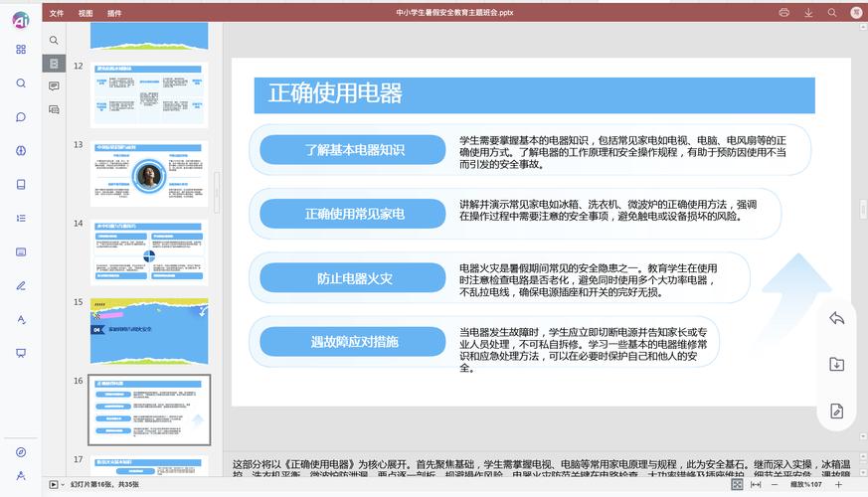Click the compass icon near sidebar bottom

(x=21, y=452)
